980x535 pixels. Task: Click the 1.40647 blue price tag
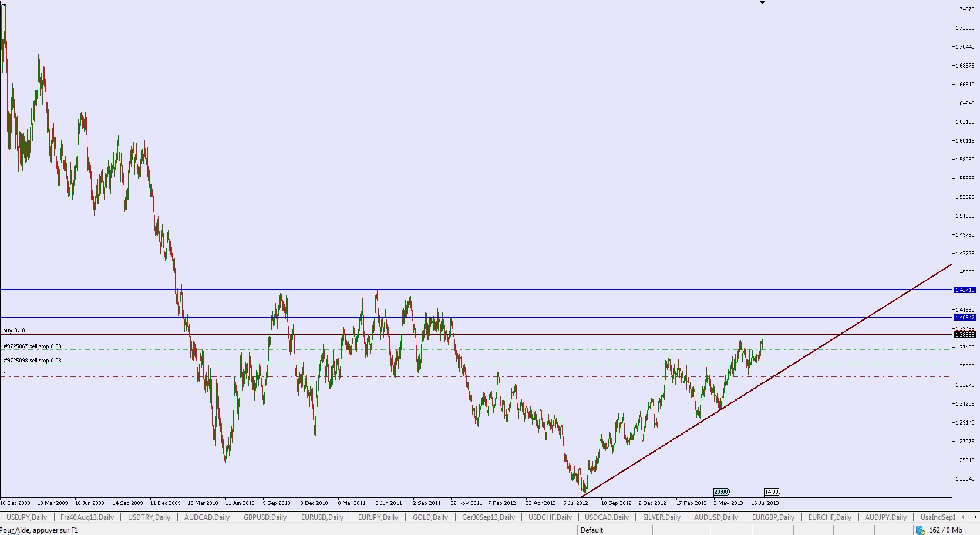pos(965,318)
